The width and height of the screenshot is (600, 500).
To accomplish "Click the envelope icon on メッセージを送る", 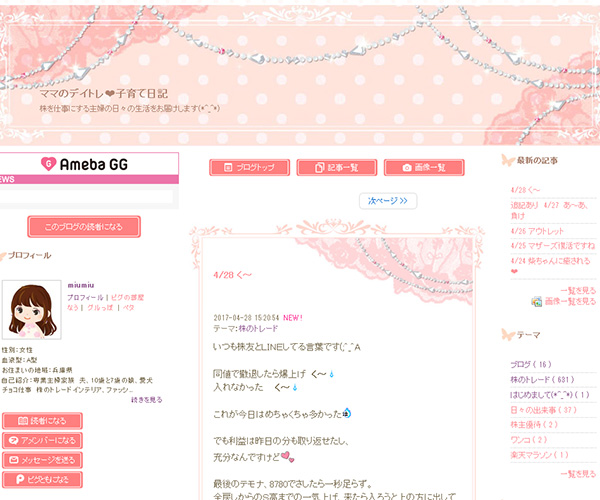I will [16, 460].
